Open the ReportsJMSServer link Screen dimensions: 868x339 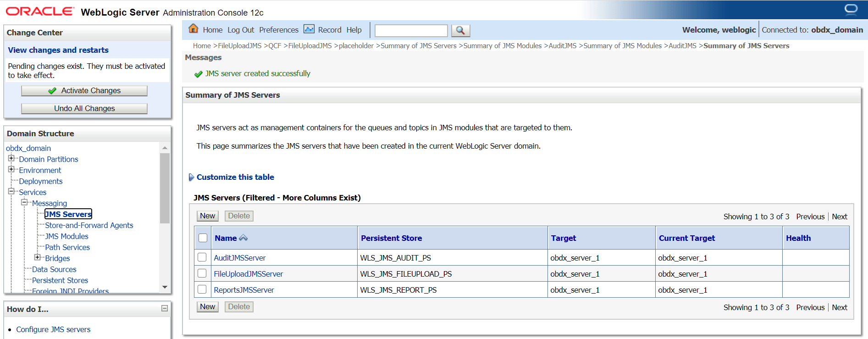click(243, 290)
